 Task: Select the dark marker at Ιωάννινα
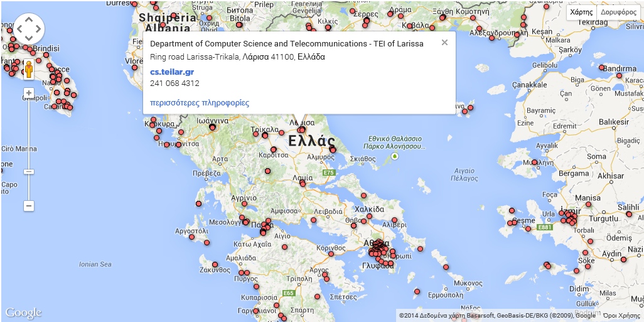(x=212, y=127)
